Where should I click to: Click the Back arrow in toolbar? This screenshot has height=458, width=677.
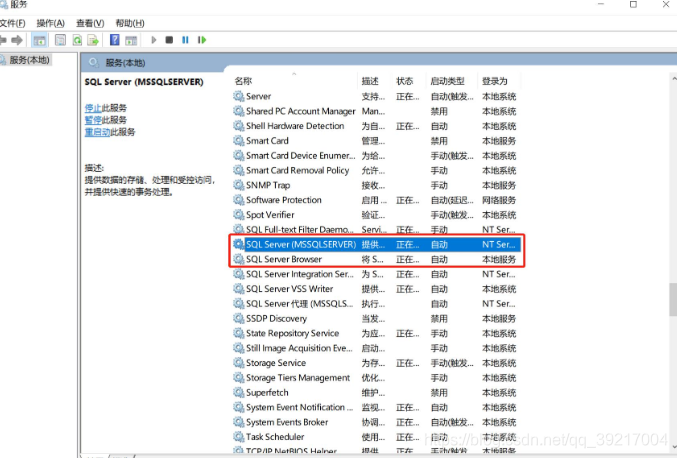pyautogui.click(x=3, y=40)
